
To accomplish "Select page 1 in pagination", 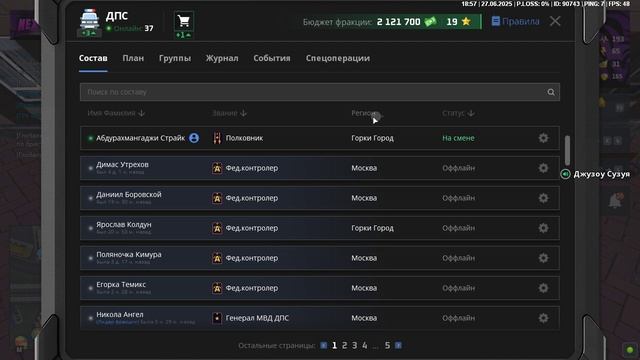I will click(334, 346).
